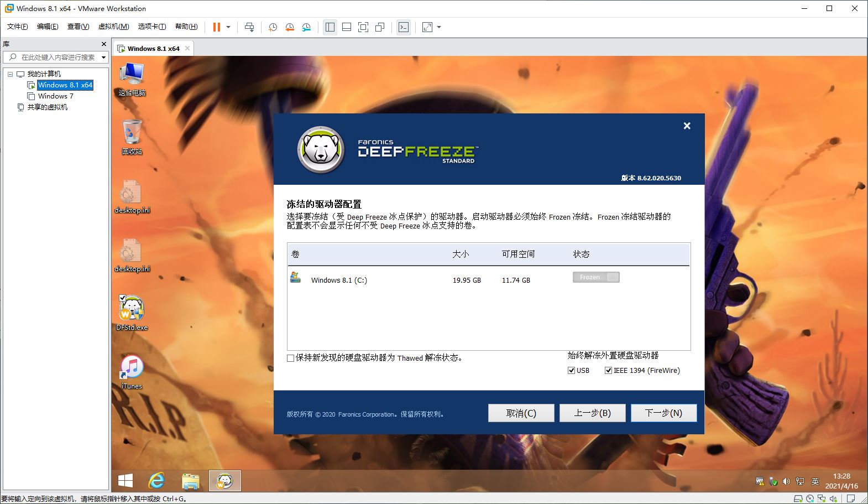868x504 pixels.
Task: Close the Deep Freeze installer dialog
Action: pos(687,126)
